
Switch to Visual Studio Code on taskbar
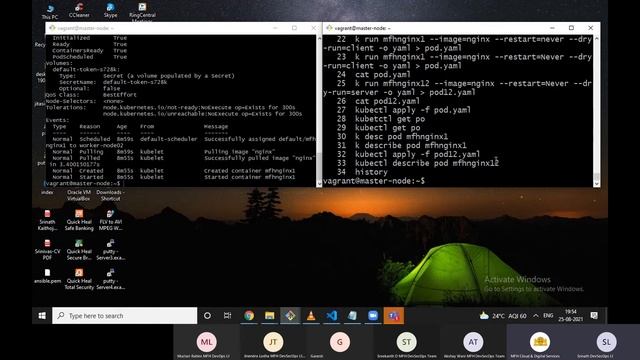tap(332, 316)
